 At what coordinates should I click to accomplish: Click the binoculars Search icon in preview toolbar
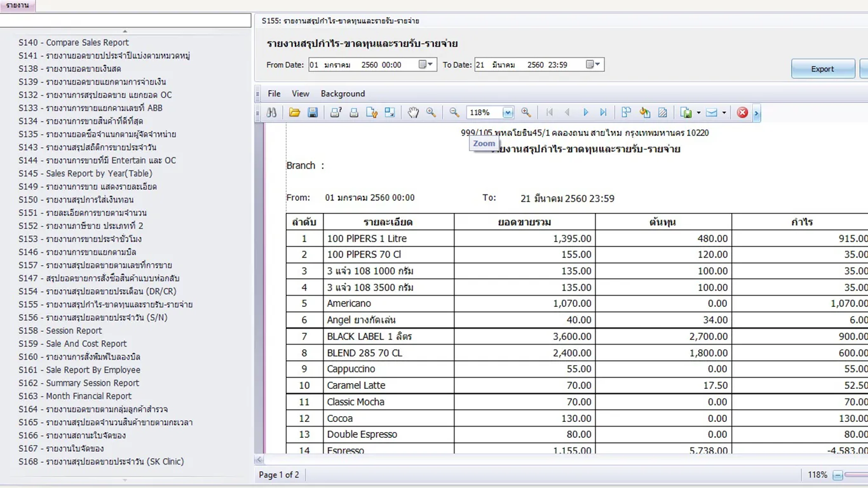pyautogui.click(x=271, y=112)
